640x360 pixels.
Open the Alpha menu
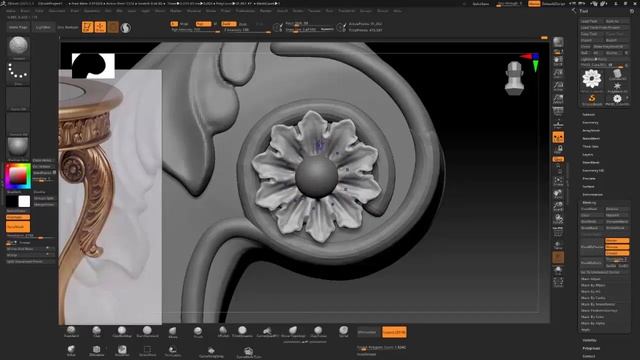[11, 11]
